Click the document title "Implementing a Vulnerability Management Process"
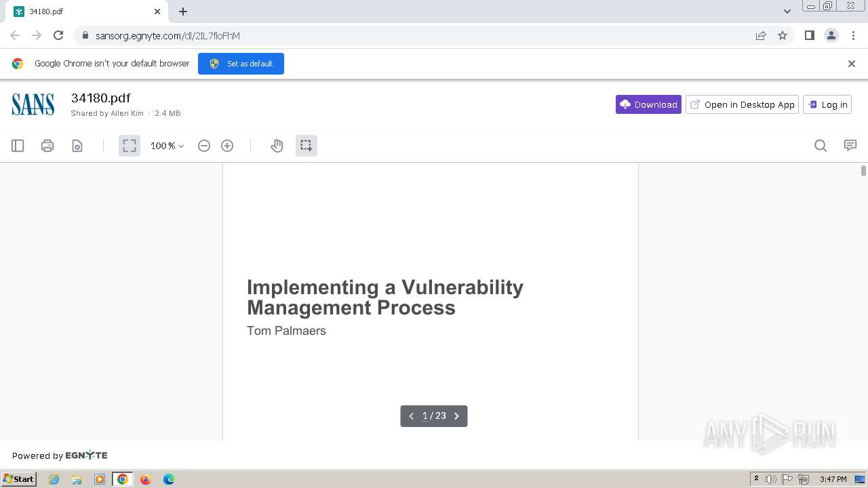The height and width of the screenshot is (488, 868). coord(385,298)
